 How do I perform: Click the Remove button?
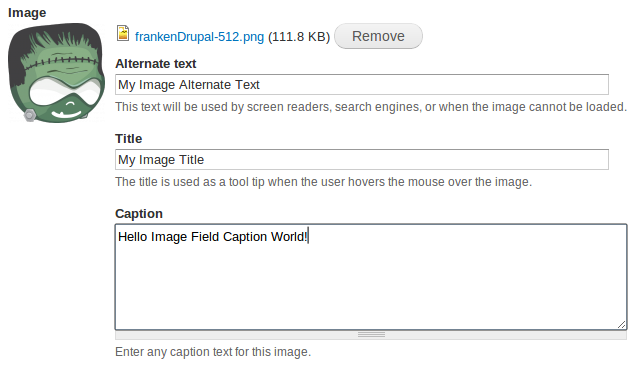[x=378, y=36]
